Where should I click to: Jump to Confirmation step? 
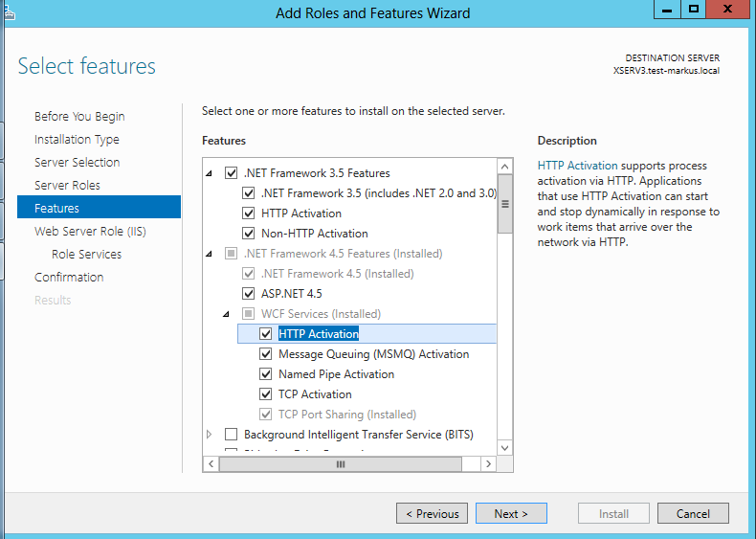click(69, 277)
